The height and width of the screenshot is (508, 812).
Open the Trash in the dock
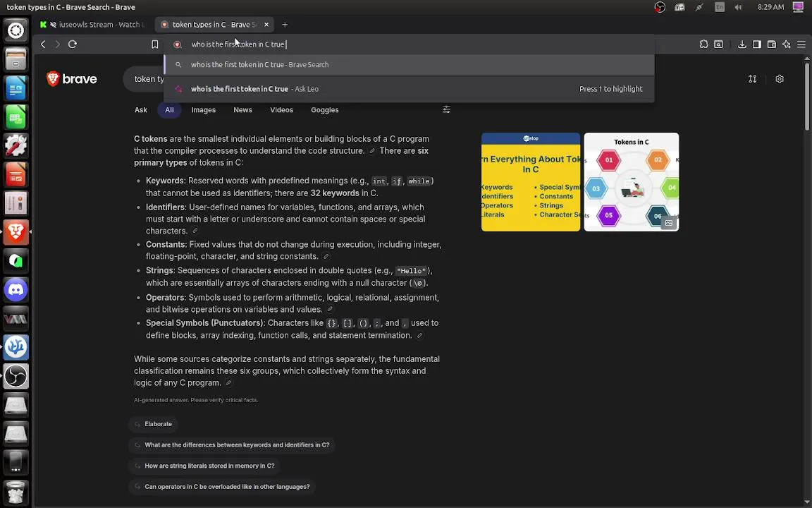tap(16, 491)
